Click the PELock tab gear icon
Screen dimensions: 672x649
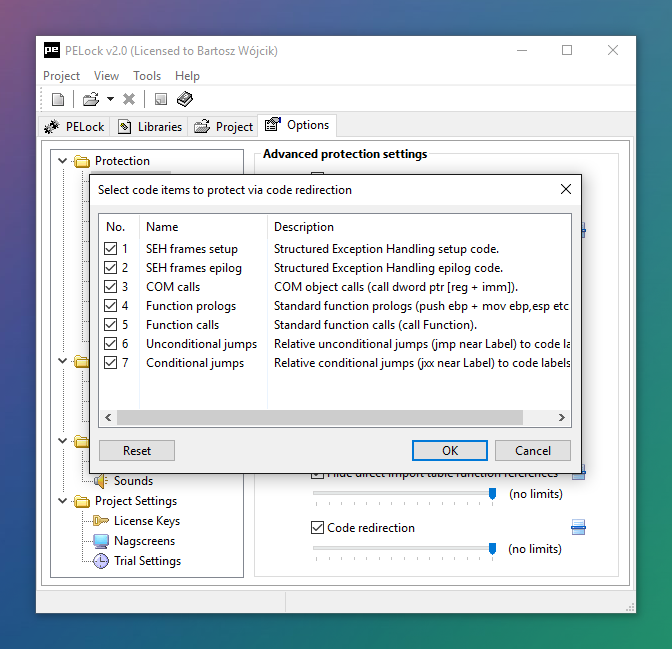tap(52, 126)
